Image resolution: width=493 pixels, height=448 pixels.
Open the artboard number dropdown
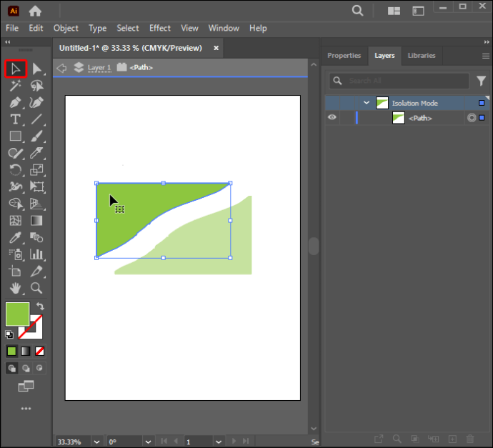pyautogui.click(x=219, y=442)
